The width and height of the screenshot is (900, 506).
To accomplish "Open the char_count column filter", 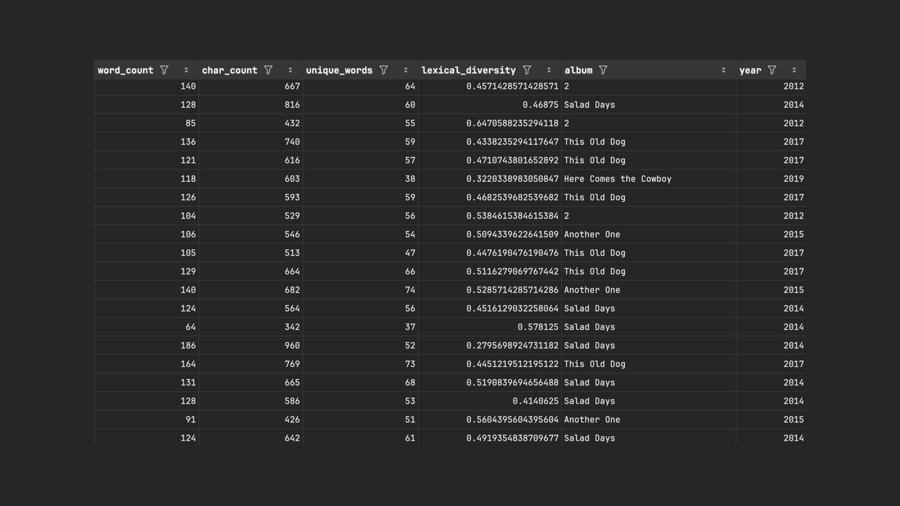I will tap(268, 70).
